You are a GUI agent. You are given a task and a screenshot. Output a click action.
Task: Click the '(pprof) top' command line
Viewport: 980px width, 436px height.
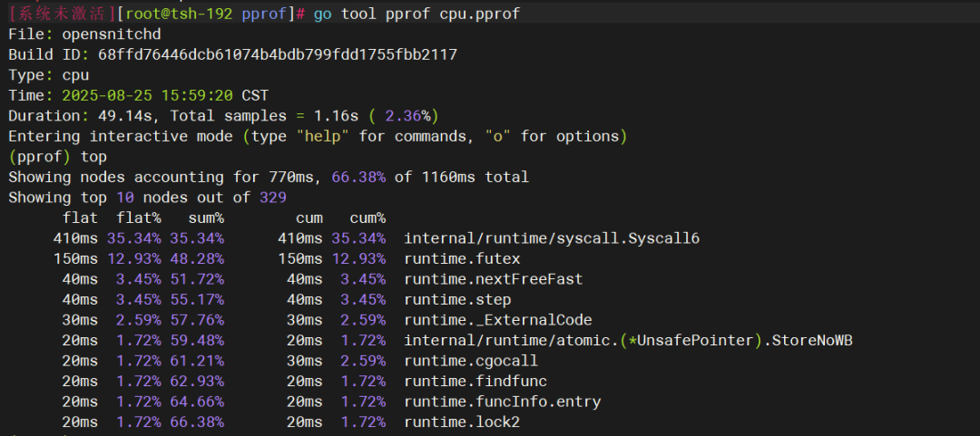click(x=57, y=157)
